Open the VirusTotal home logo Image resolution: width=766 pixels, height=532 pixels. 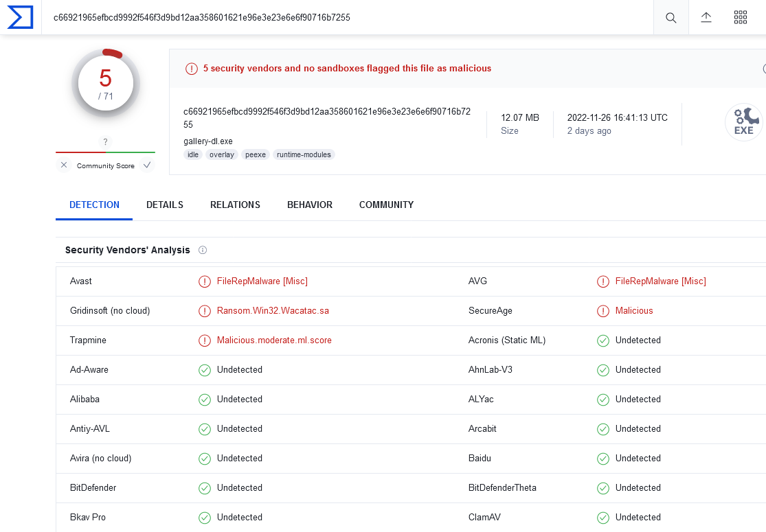[x=20, y=17]
